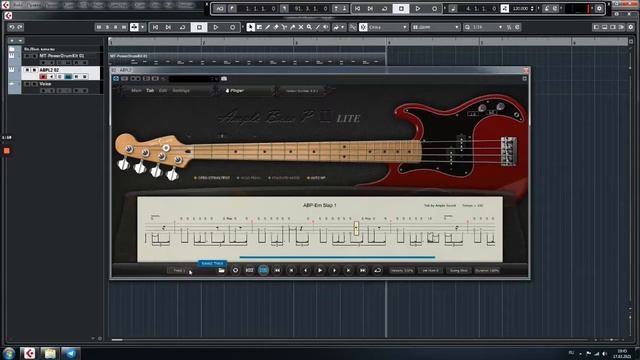
Task: Click the Tab Player previous bar arrow
Action: click(305, 270)
